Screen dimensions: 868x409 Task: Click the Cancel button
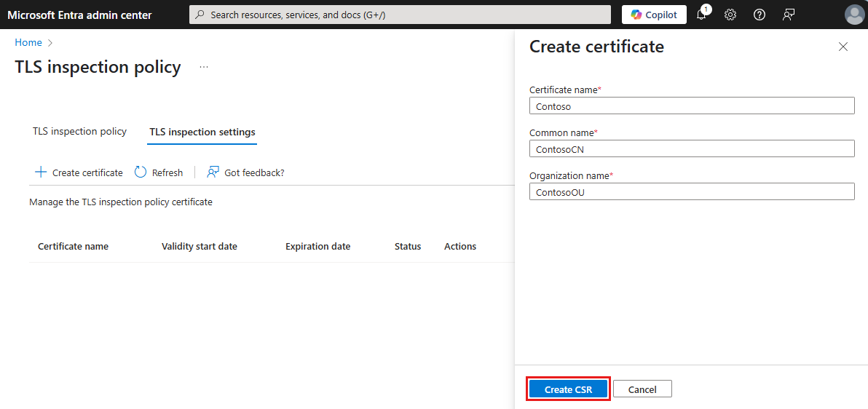click(x=642, y=389)
